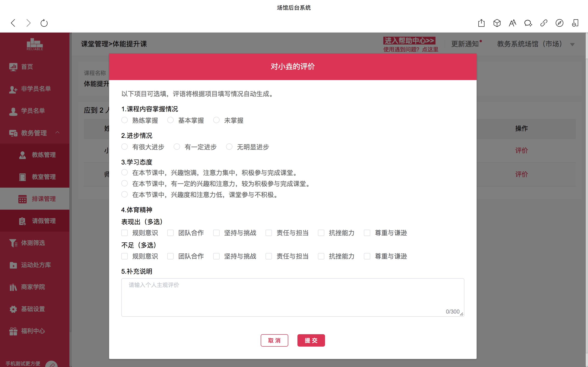Click the 取消 cancel button
Screen dimensions: 588x367
pyautogui.click(x=274, y=340)
